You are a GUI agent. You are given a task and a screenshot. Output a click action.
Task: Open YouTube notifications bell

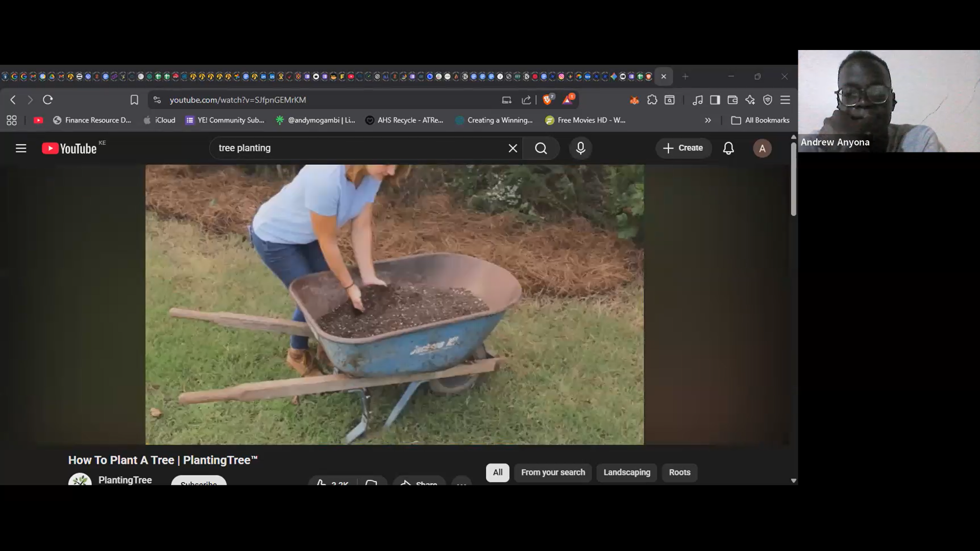[728, 148]
